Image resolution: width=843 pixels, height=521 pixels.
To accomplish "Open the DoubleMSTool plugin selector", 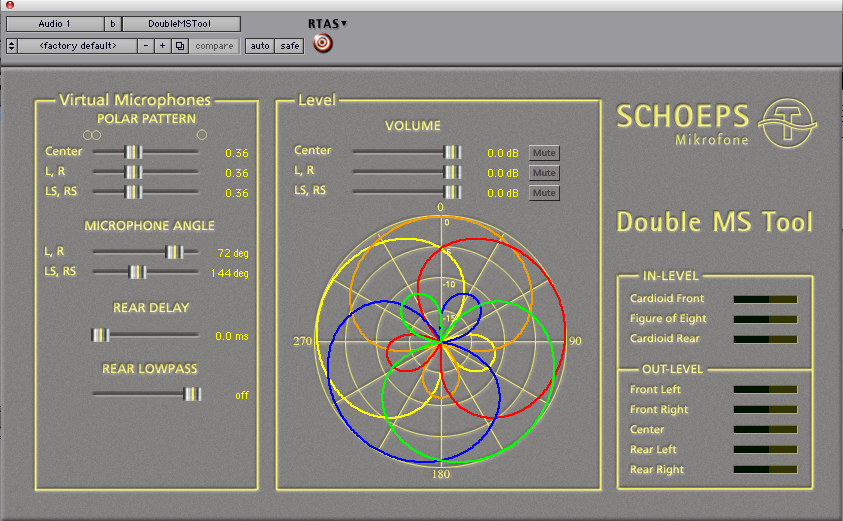I will pos(181,24).
